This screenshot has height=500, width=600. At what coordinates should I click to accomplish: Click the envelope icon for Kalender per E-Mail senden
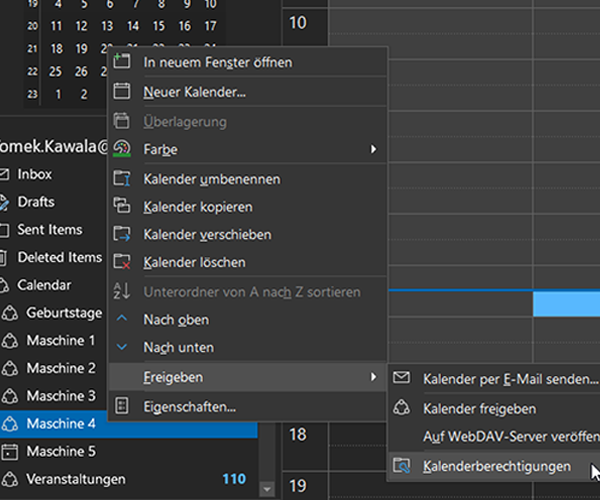pos(402,379)
